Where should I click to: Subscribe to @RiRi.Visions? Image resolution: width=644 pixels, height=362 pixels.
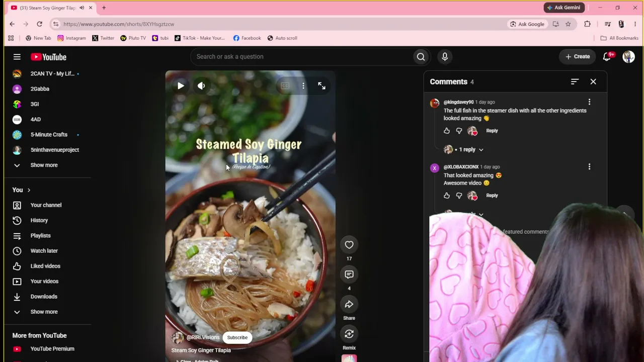237,338
